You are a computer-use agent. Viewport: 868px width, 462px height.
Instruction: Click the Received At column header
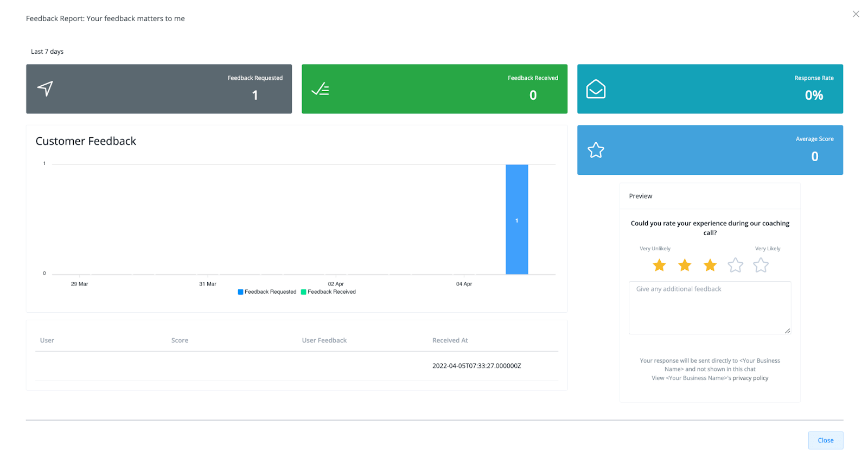coord(450,340)
